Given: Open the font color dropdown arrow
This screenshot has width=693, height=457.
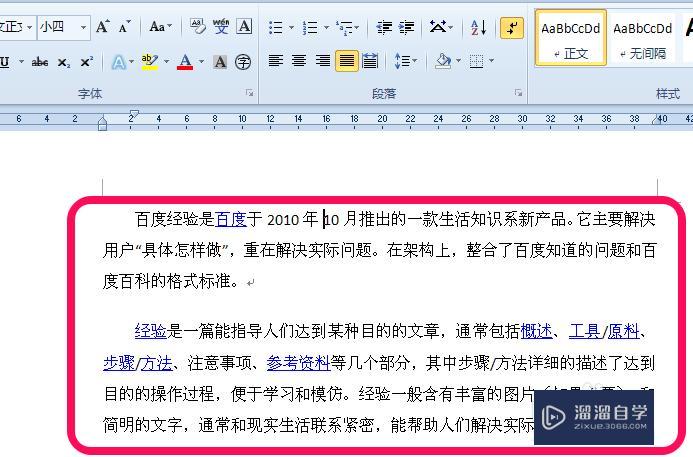Looking at the screenshot, I should [201, 62].
